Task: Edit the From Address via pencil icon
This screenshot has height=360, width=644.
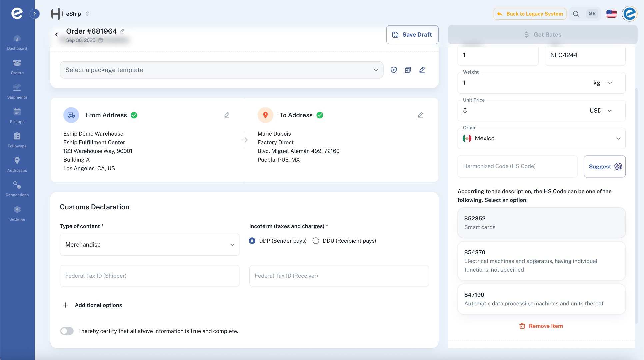Action: pos(227,115)
